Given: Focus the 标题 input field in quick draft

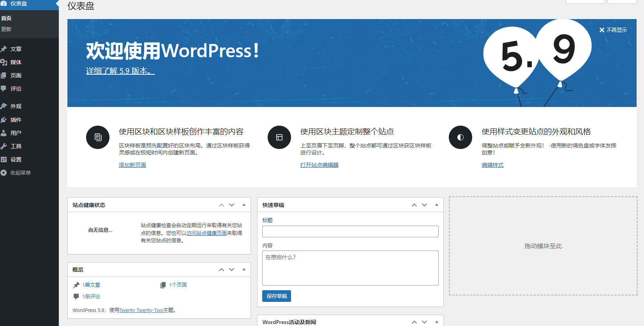Looking at the screenshot, I should 350,231.
